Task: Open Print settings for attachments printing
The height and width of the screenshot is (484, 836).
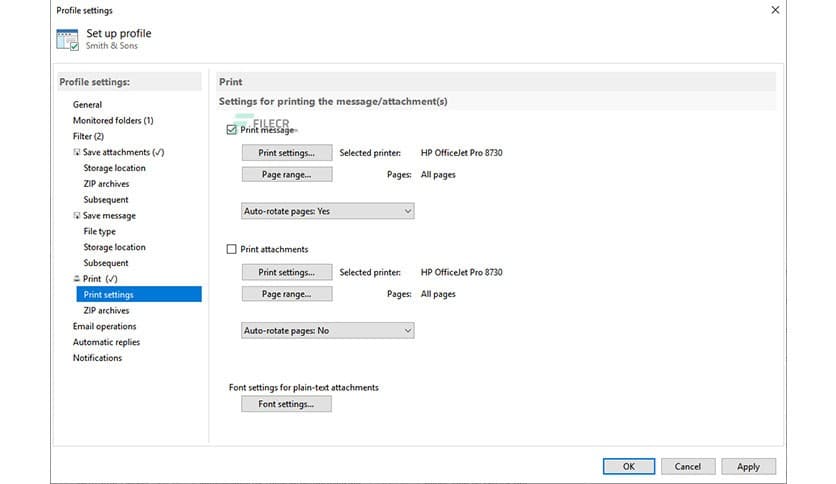Action: 287,272
